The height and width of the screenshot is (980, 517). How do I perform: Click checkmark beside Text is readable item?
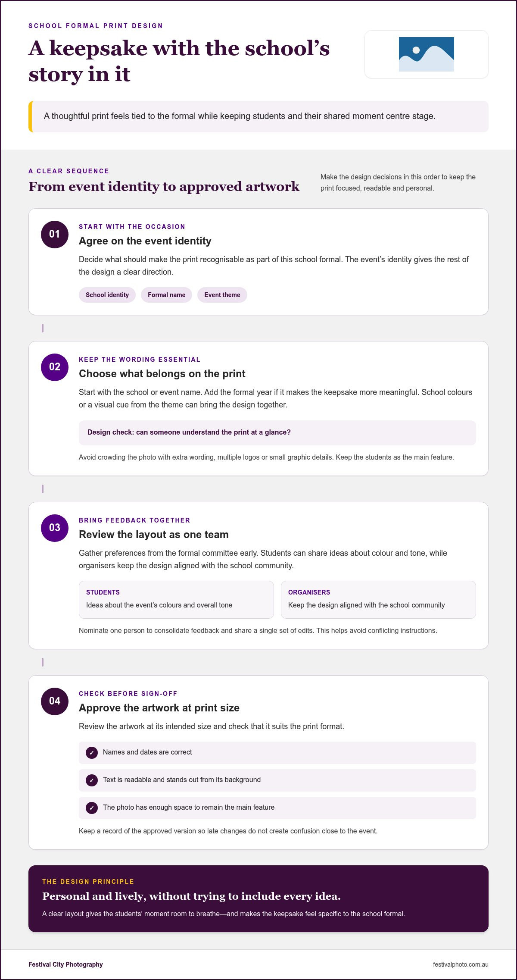coord(92,780)
